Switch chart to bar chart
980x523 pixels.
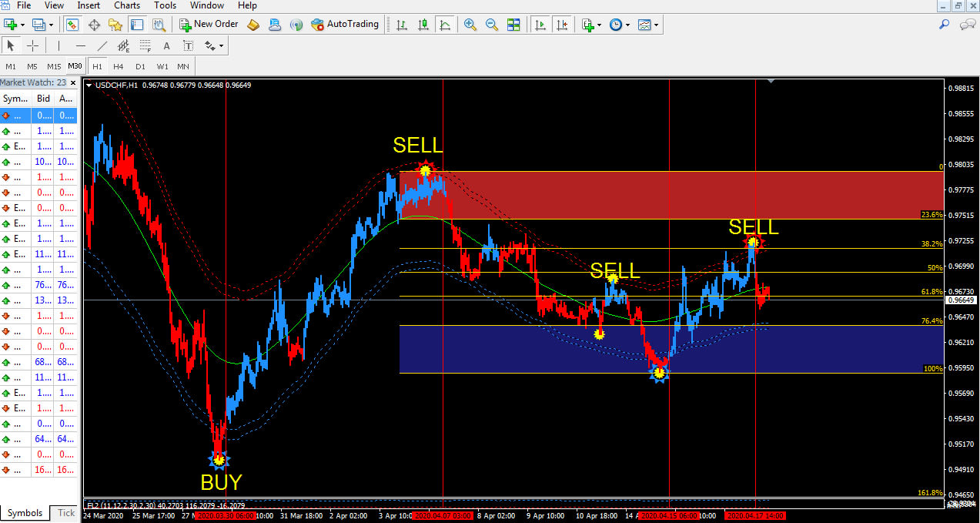click(x=401, y=25)
